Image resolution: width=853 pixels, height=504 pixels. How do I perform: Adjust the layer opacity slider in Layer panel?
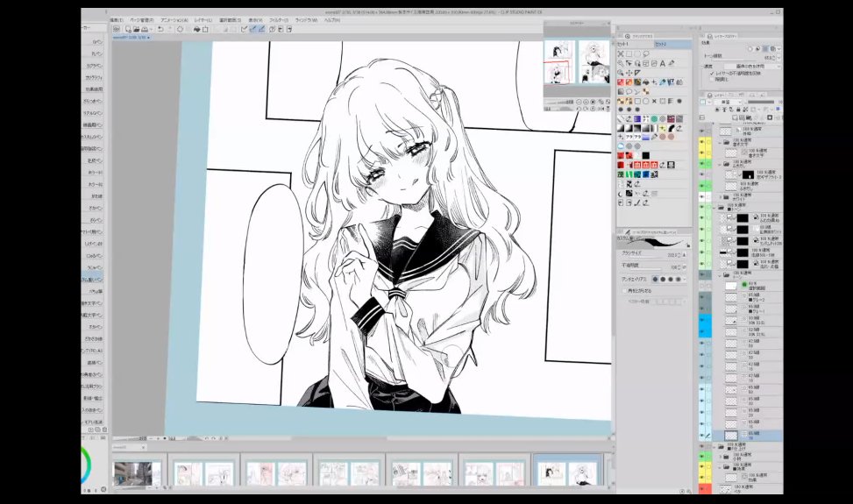coord(761,102)
